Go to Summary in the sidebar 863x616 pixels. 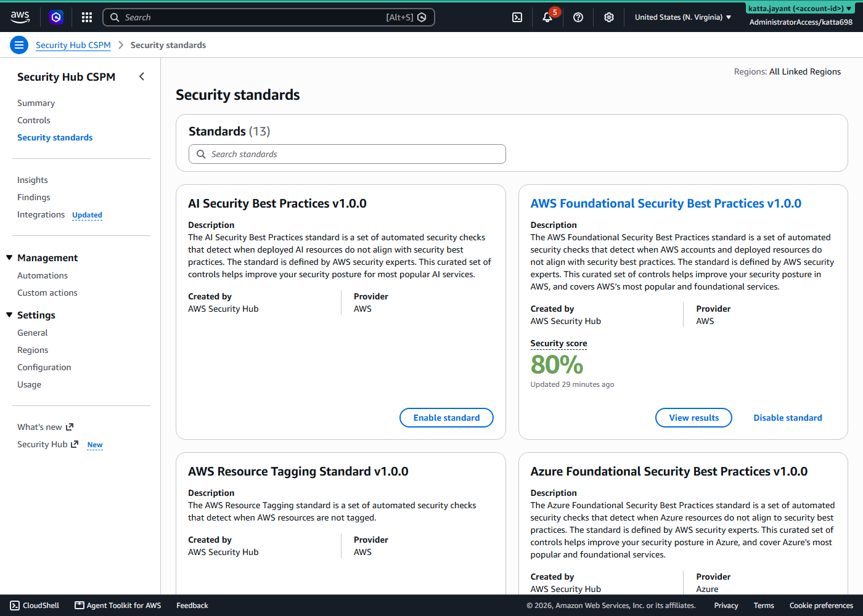point(36,103)
